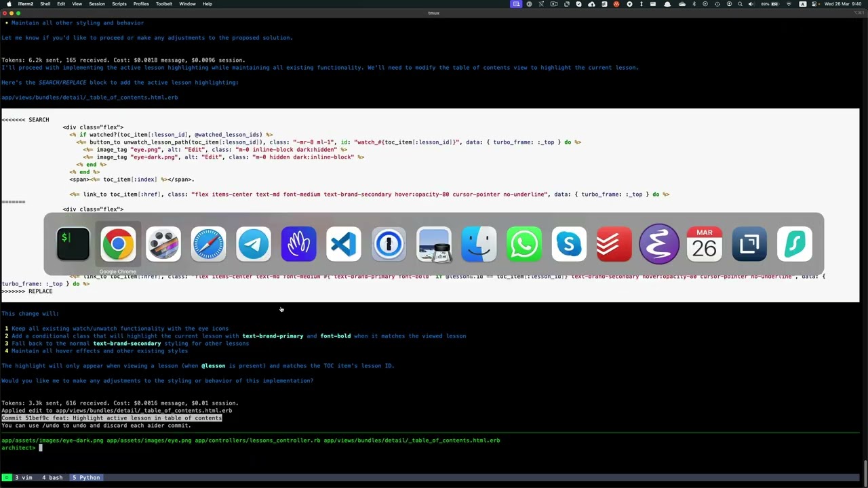Click the bold text-brand-primary term
This screenshot has width=868, height=488.
(x=273, y=336)
